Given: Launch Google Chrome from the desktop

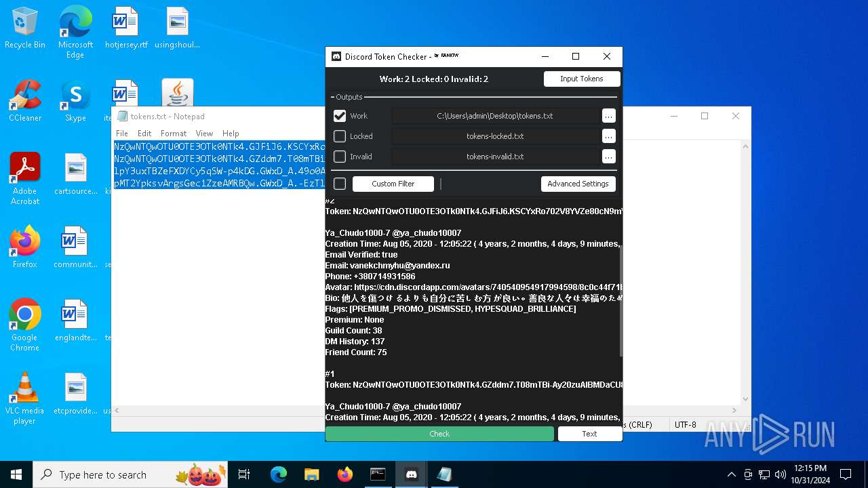Looking at the screenshot, I should (x=25, y=325).
